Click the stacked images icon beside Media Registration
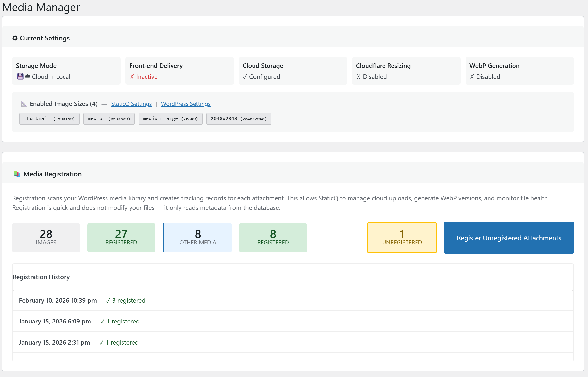 (x=17, y=174)
